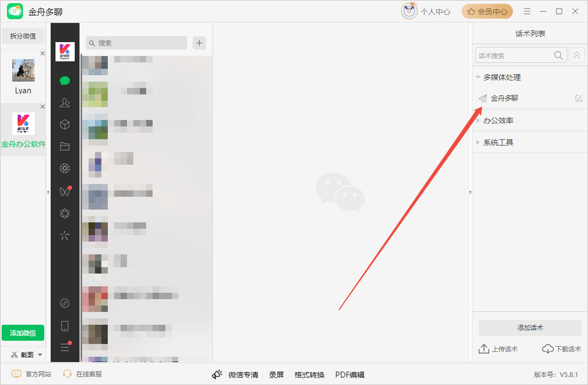Click the mobile phone icon in sidebar

click(65, 326)
